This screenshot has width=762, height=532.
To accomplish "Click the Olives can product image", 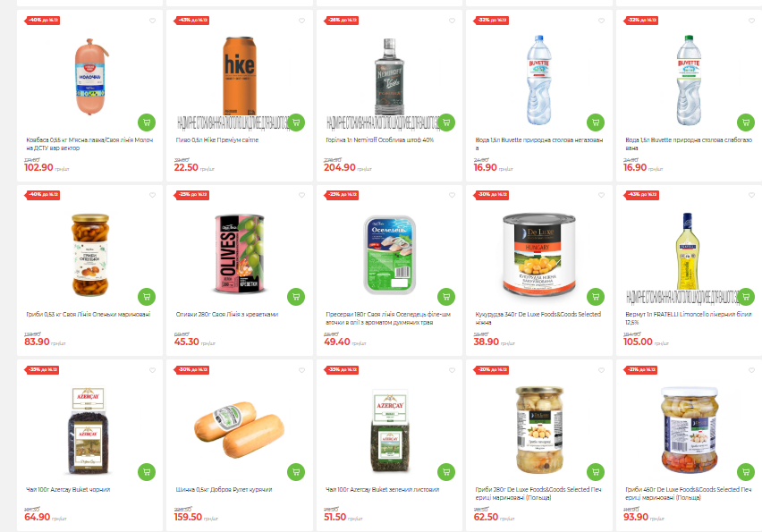I will 240,254.
